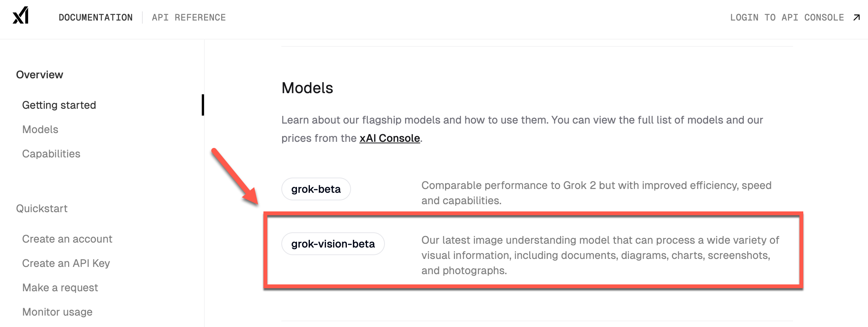The width and height of the screenshot is (868, 327).
Task: Open the Documentation tab
Action: pyautogui.click(x=96, y=17)
